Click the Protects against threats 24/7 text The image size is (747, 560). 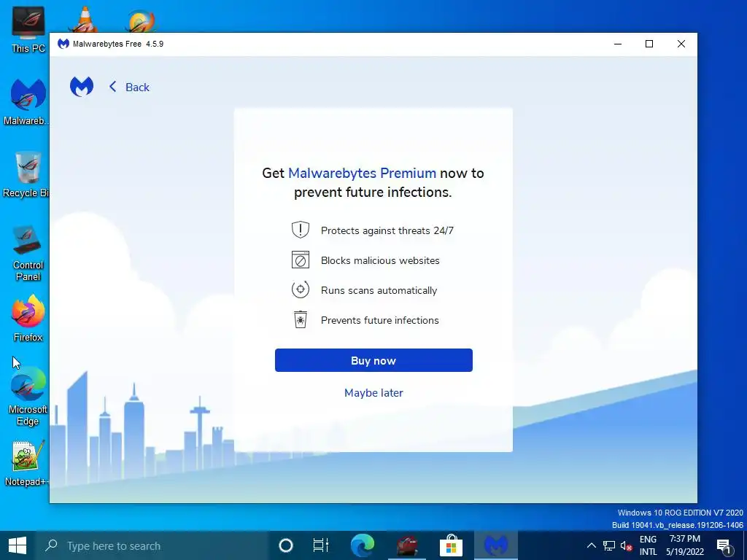[x=387, y=230]
